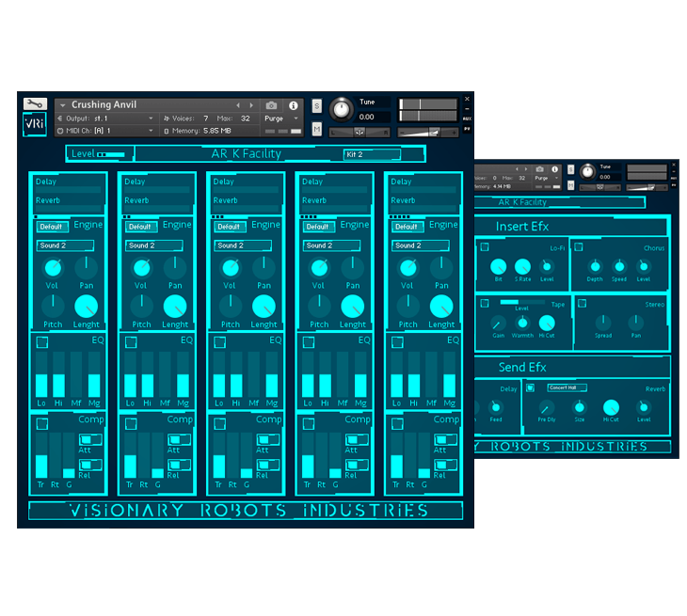Open Default engine dropdown on fifth channel
The image size is (687, 616).
(x=407, y=227)
